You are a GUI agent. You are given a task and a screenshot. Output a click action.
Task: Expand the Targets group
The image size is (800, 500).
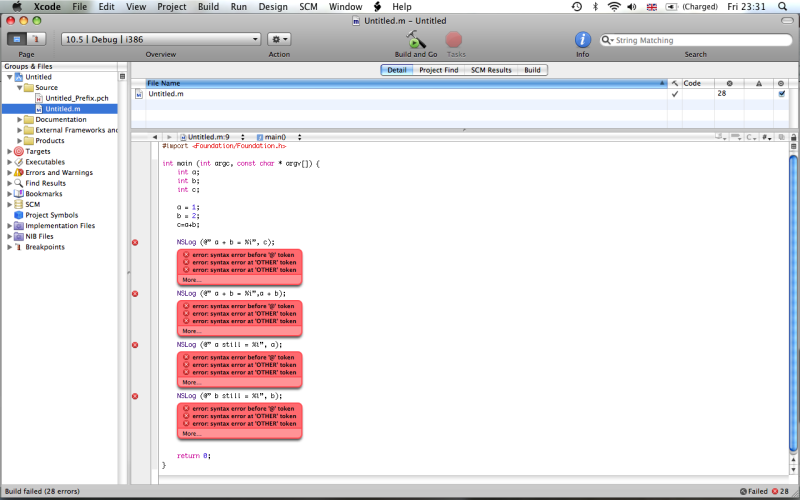(9, 152)
